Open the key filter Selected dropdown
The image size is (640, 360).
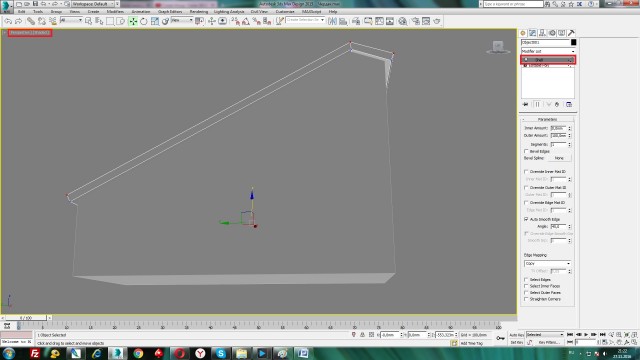coord(545,335)
